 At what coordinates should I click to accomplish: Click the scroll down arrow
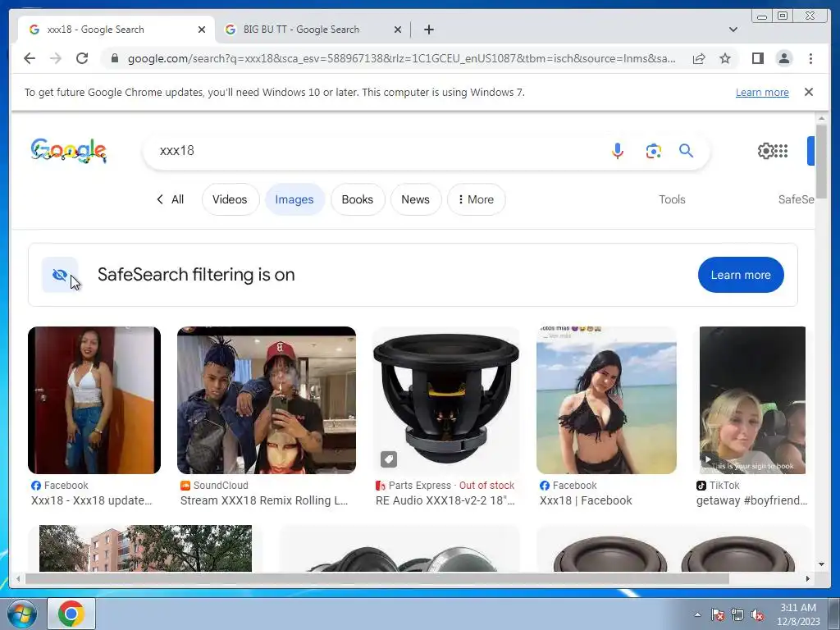coord(821,564)
